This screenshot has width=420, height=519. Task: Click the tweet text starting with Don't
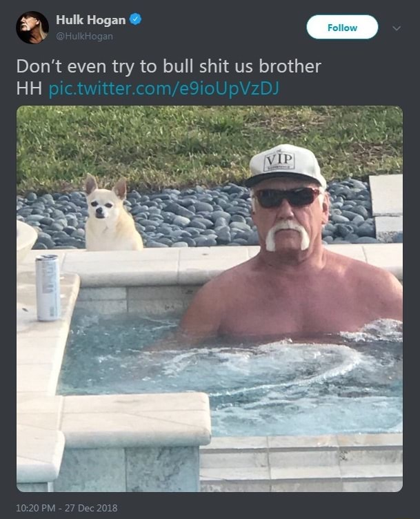tap(169, 66)
